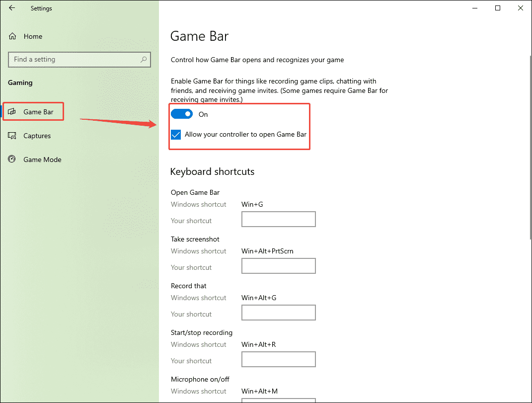Click the Captures sidebar icon

click(12, 136)
